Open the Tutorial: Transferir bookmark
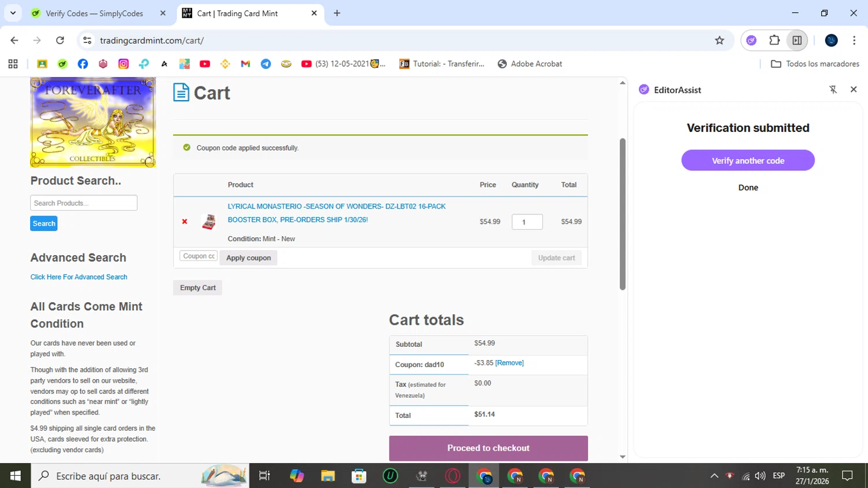868x488 pixels. click(442, 64)
